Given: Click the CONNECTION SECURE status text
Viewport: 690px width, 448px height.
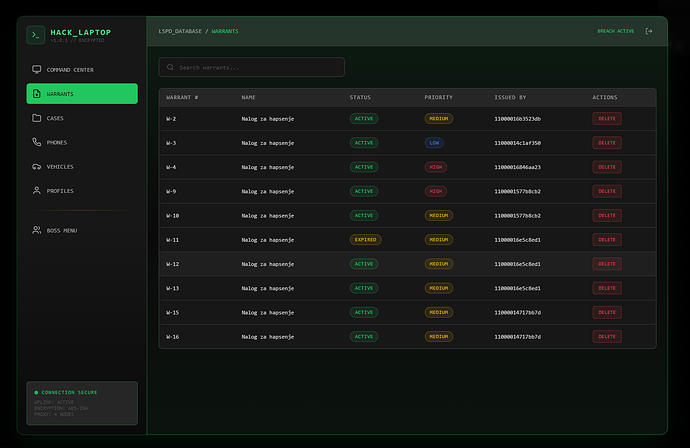Looking at the screenshot, I should click(x=69, y=393).
